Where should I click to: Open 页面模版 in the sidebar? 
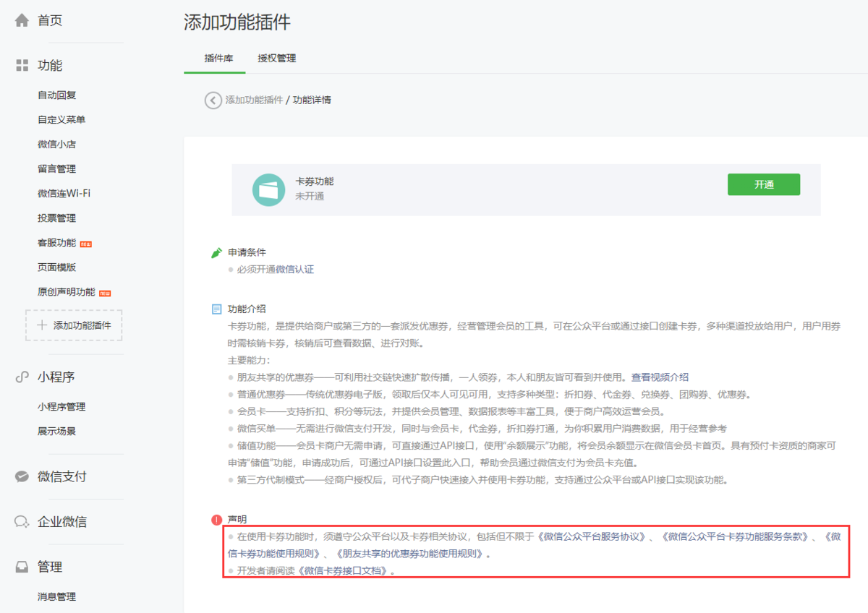[x=57, y=267]
